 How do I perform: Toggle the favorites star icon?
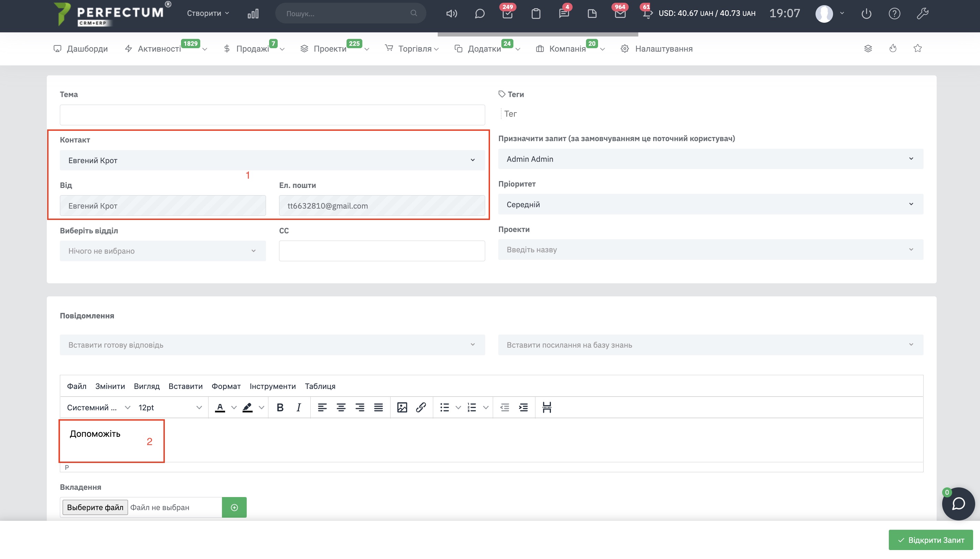pyautogui.click(x=917, y=49)
